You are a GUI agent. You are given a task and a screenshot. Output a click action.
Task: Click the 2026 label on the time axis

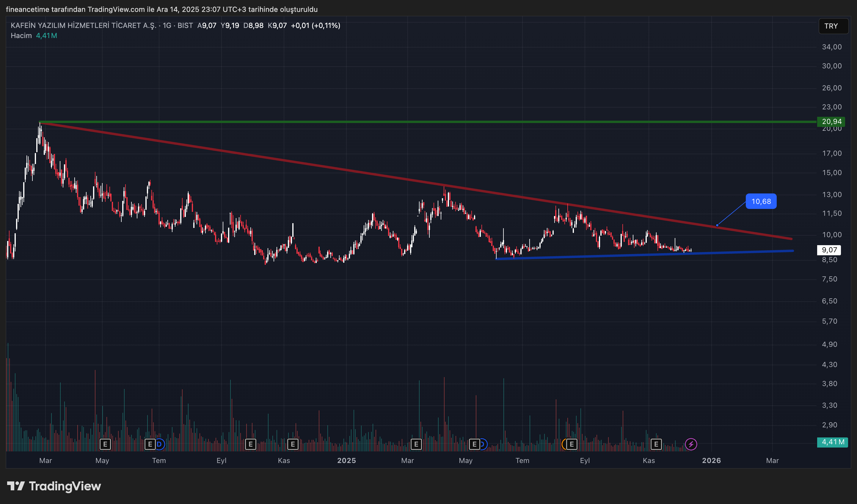coord(711,461)
